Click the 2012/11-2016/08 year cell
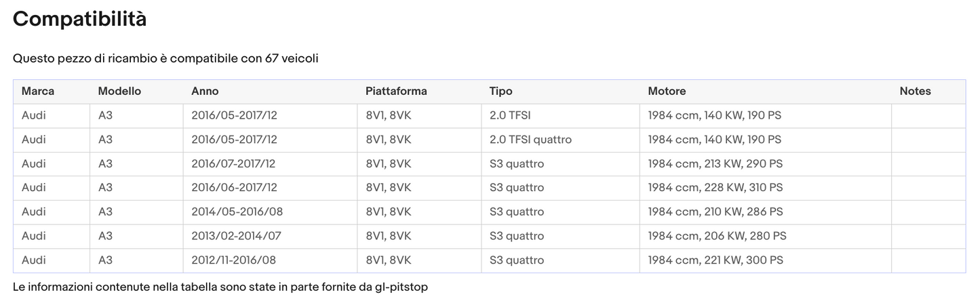 click(233, 260)
